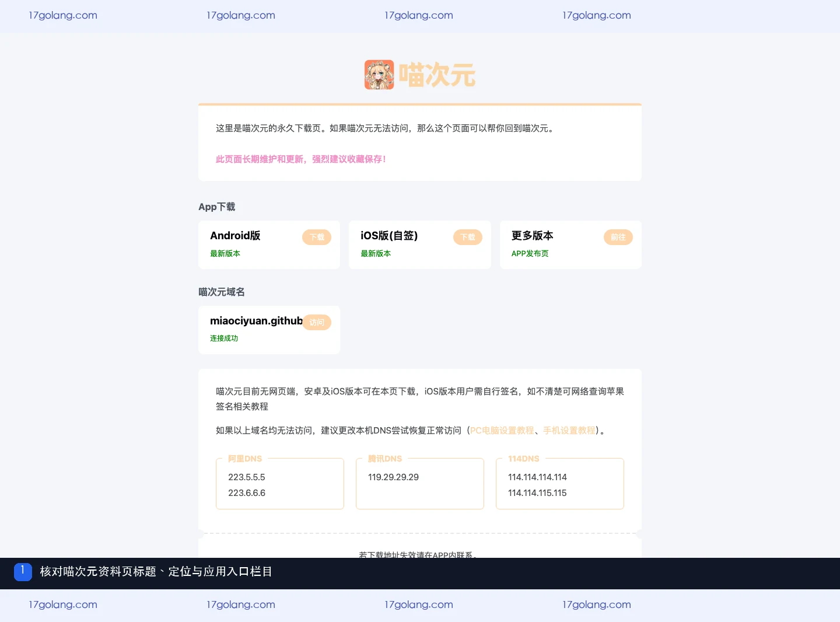Click the pink 强烈建议收藏保存 notice

pyautogui.click(x=301, y=159)
